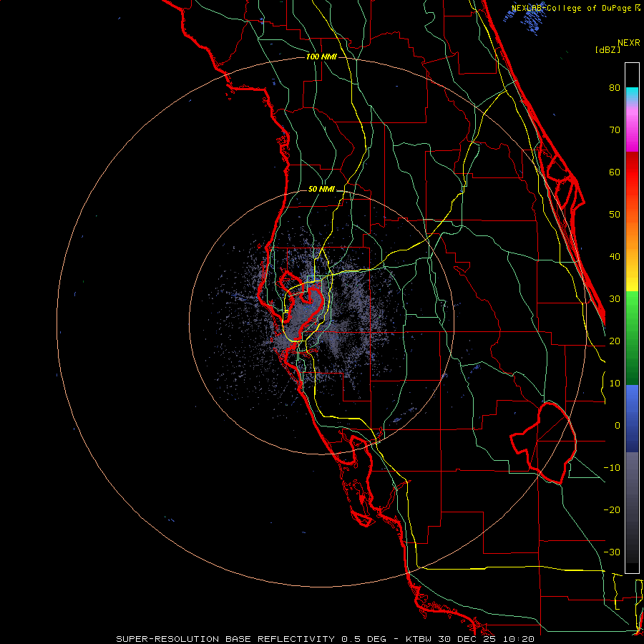This screenshot has height=644, width=644.
Task: Select the 50 value on dBZ scale
Action: [x=615, y=215]
